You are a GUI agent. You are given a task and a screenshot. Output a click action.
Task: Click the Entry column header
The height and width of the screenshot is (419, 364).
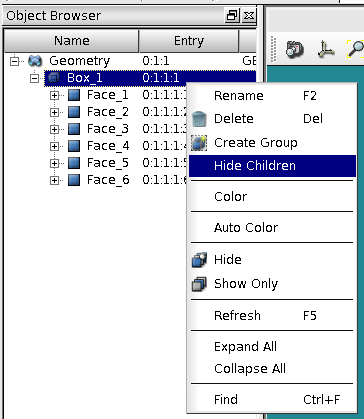[189, 41]
